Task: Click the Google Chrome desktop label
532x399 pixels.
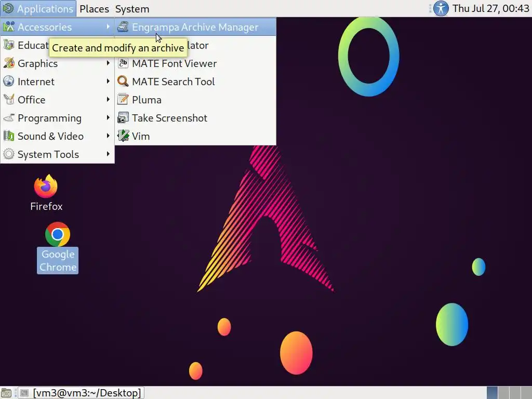Action: [58, 261]
